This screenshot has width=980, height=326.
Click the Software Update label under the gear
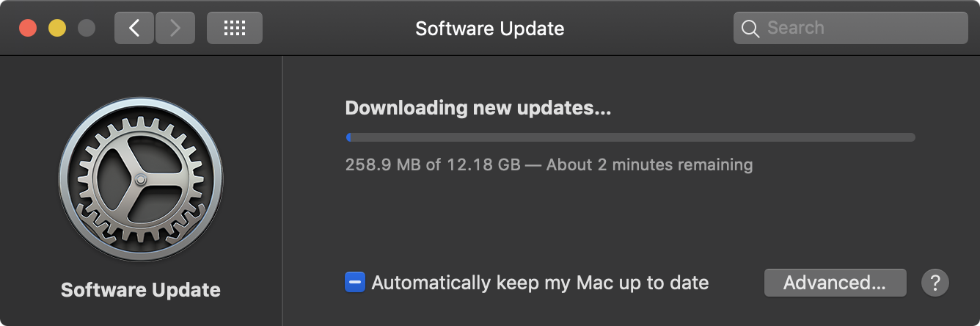tap(141, 290)
